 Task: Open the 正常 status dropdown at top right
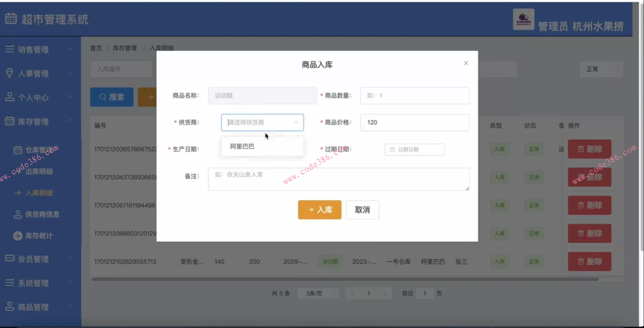601,69
